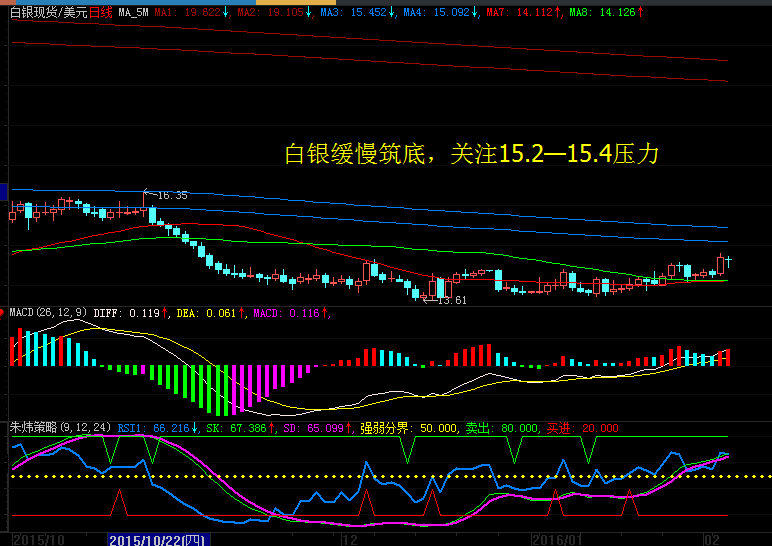Click the 16.35 high price marker
This screenshot has width=772, height=546.
[x=170, y=195]
